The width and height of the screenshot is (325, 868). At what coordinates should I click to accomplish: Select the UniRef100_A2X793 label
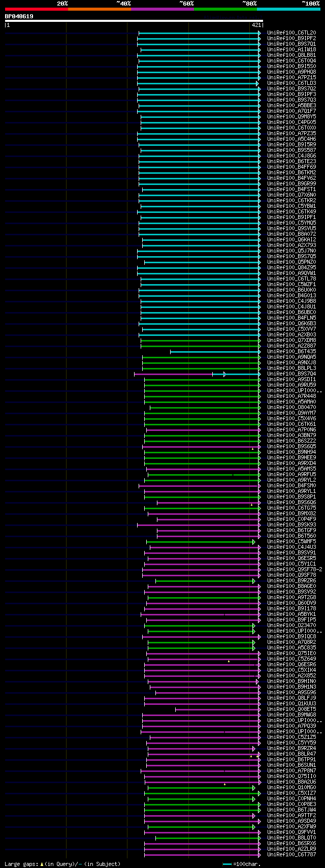[291, 245]
